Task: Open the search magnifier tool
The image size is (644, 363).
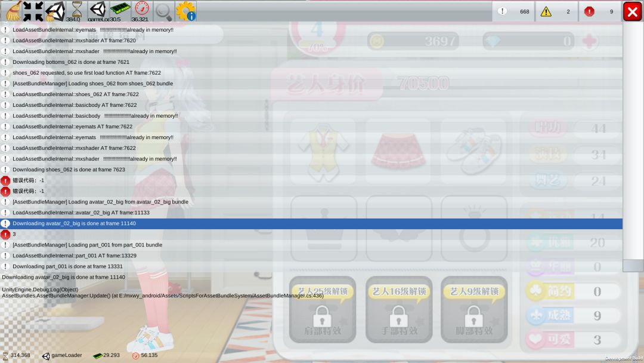Action: pos(163,11)
